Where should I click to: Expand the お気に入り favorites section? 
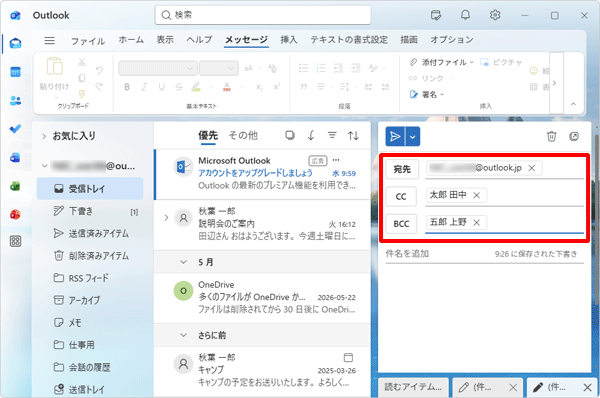(x=44, y=136)
